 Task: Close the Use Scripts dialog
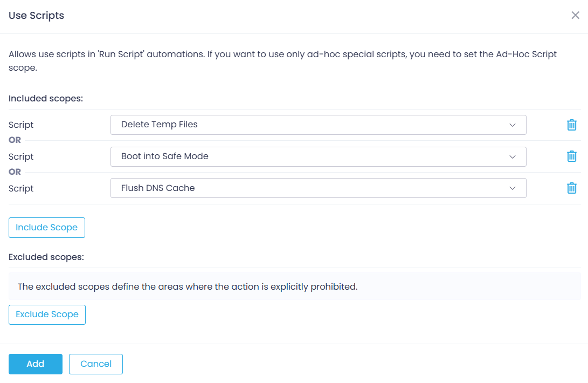575,15
